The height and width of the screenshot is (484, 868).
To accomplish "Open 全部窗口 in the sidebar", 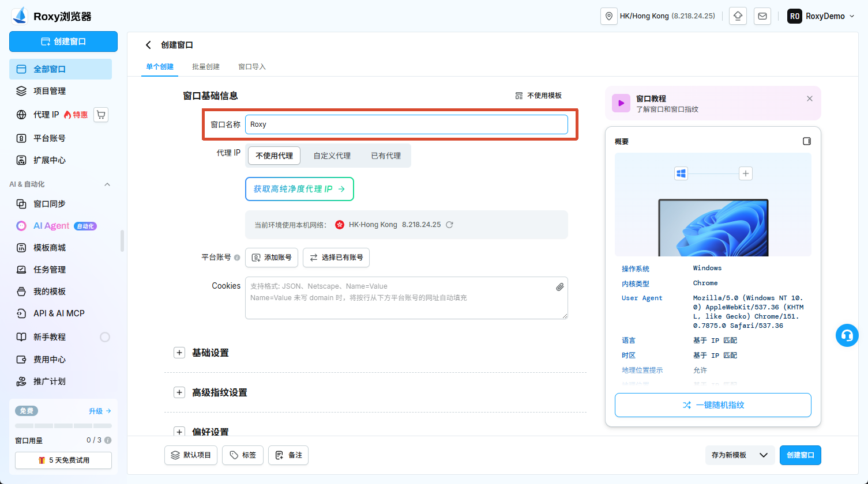I will tap(61, 69).
